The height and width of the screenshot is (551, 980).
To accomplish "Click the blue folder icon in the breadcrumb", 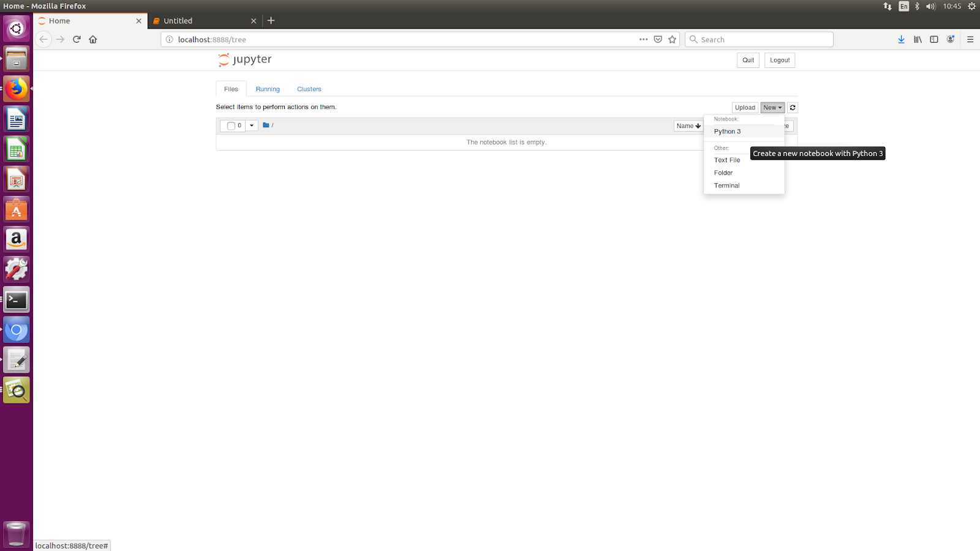I will 266,125.
